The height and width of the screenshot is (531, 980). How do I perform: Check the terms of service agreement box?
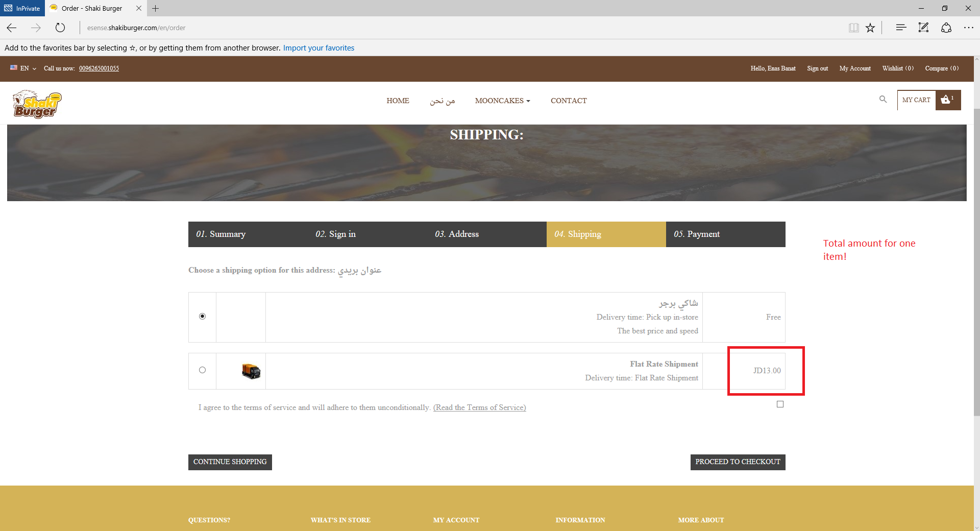point(780,404)
